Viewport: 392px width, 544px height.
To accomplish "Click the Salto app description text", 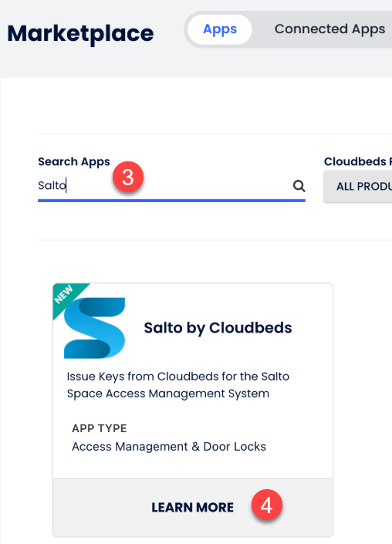I will (x=178, y=385).
